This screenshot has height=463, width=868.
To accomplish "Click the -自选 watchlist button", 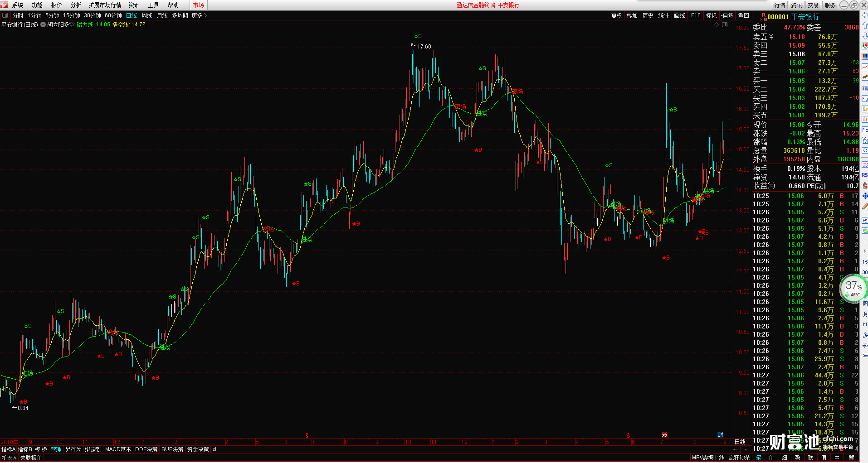I will [727, 15].
